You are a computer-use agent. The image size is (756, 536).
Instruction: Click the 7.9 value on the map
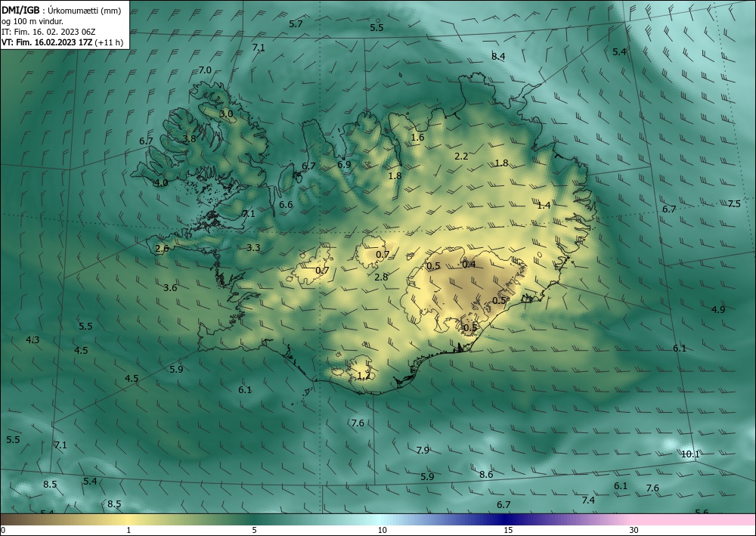pos(423,451)
